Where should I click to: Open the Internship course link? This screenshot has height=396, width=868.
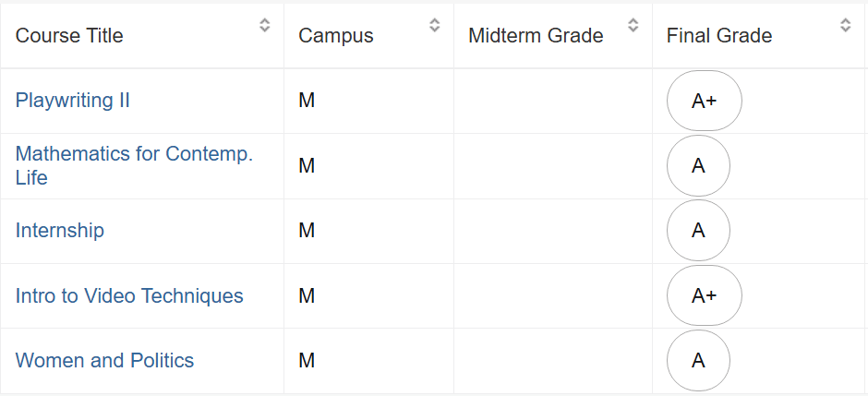pos(60,230)
